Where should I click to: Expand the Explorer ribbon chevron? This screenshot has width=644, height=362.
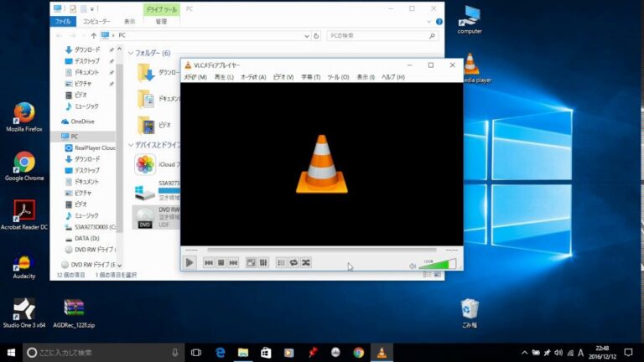click(428, 22)
